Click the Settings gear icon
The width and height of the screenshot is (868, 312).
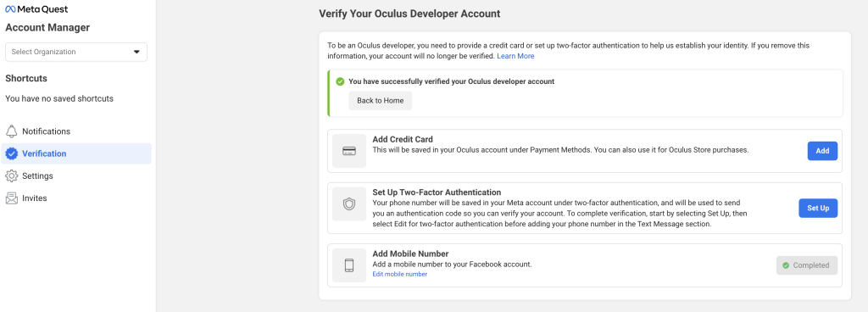pos(11,175)
